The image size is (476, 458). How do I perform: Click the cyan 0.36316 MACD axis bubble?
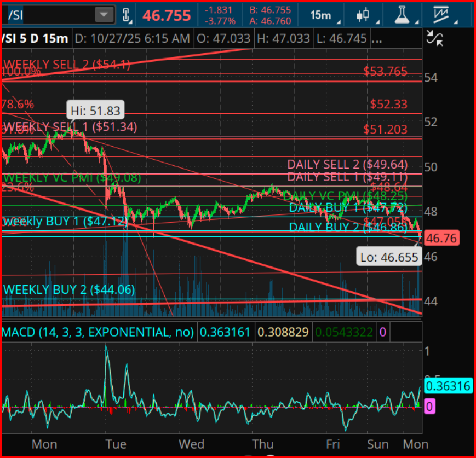pos(449,386)
